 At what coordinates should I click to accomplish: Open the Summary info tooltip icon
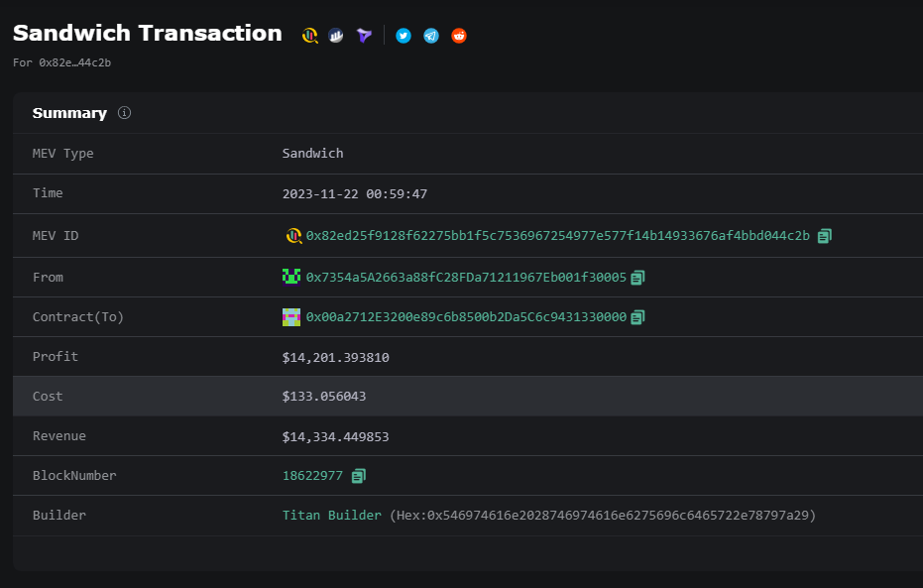point(124,113)
